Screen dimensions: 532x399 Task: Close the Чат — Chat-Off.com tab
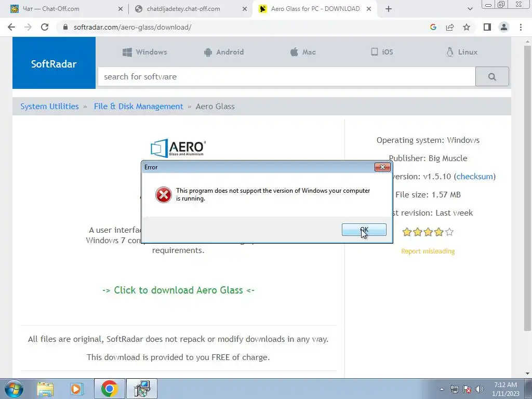[x=120, y=9]
